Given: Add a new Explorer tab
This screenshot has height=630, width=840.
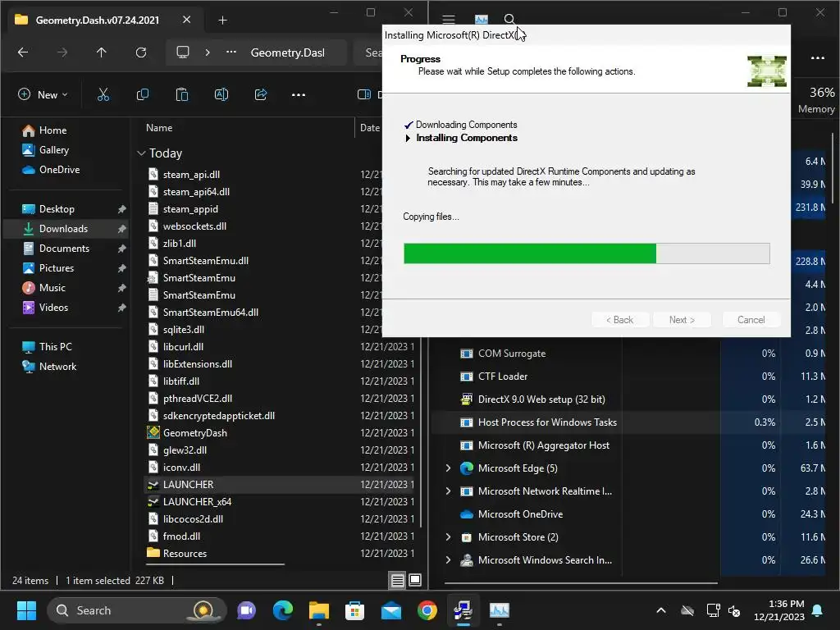Looking at the screenshot, I should [223, 21].
